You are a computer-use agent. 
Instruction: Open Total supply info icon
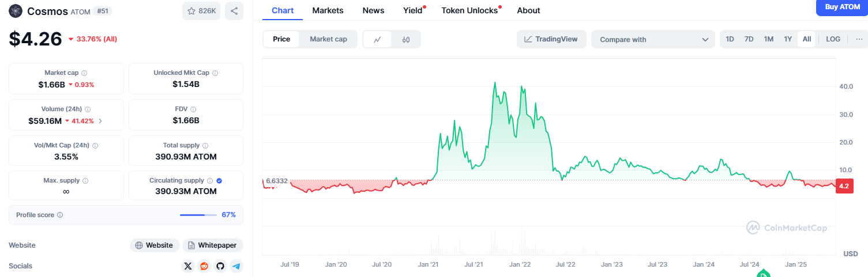[205, 146]
